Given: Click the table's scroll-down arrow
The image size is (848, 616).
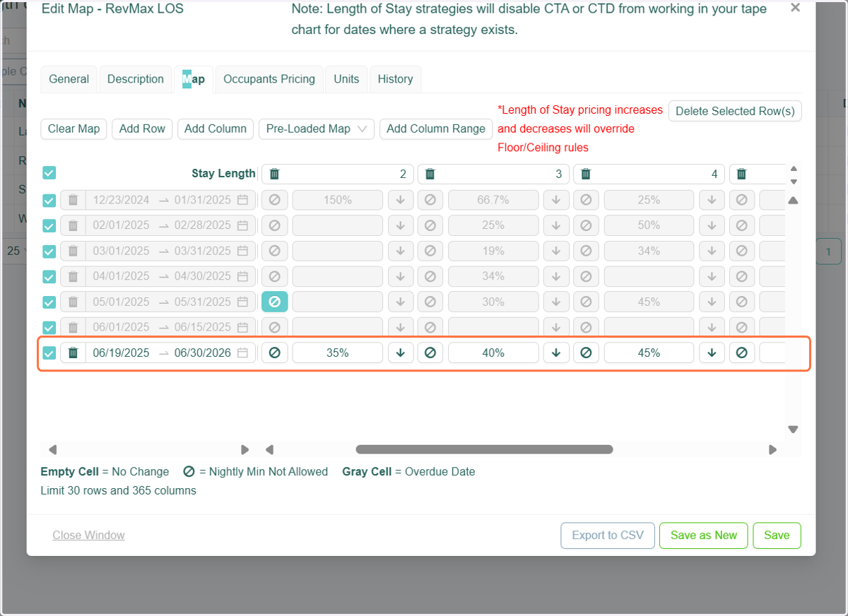Looking at the screenshot, I should click(x=793, y=430).
